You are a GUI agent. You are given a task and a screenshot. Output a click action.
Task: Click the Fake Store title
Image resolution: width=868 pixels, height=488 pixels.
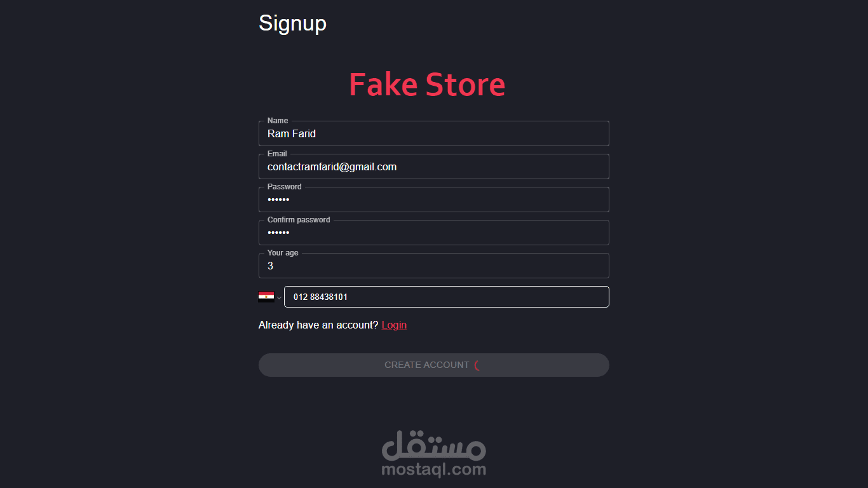click(x=427, y=85)
